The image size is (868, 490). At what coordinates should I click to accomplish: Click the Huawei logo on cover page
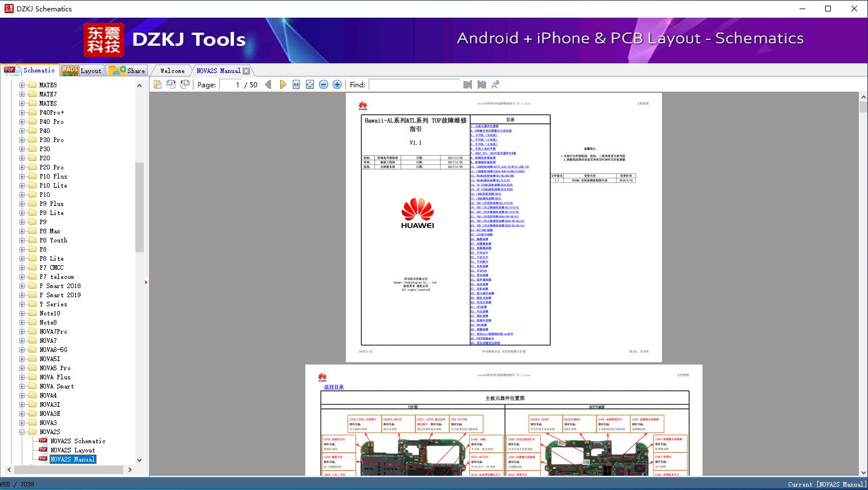(417, 213)
